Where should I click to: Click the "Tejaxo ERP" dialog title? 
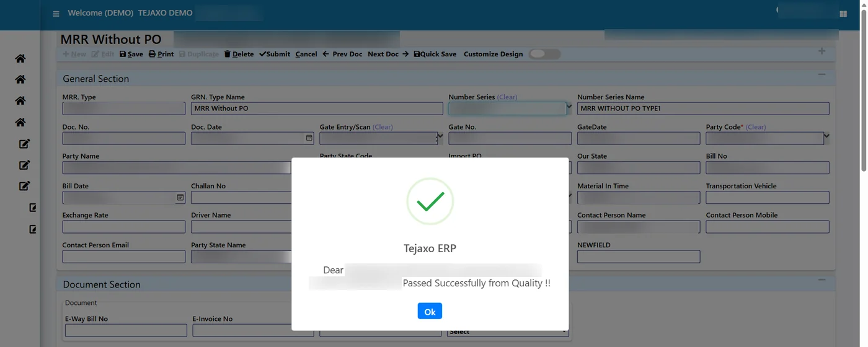coord(430,248)
